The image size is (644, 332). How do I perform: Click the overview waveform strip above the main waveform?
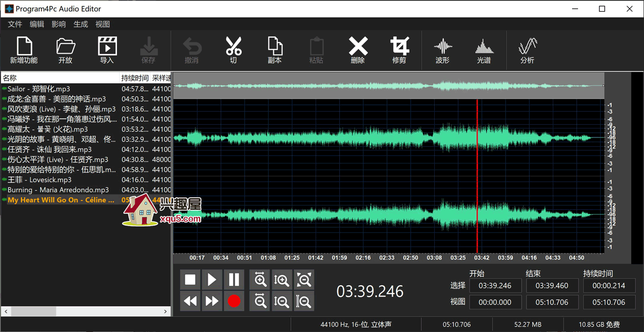[x=389, y=85]
